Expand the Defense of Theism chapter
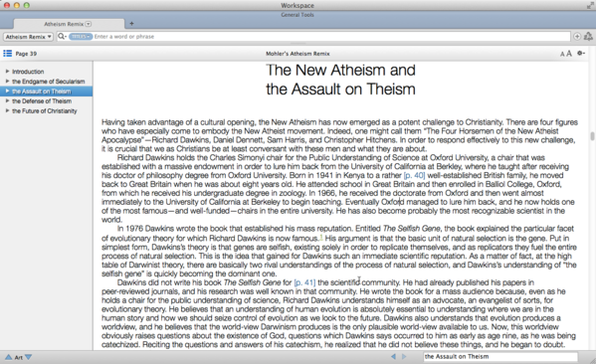Screen dimensions: 596x364 tap(7, 101)
